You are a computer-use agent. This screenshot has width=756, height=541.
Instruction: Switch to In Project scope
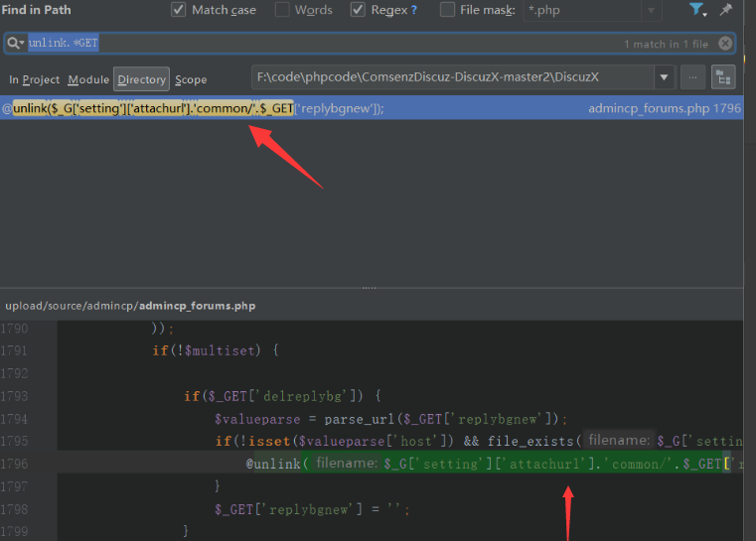(x=34, y=79)
